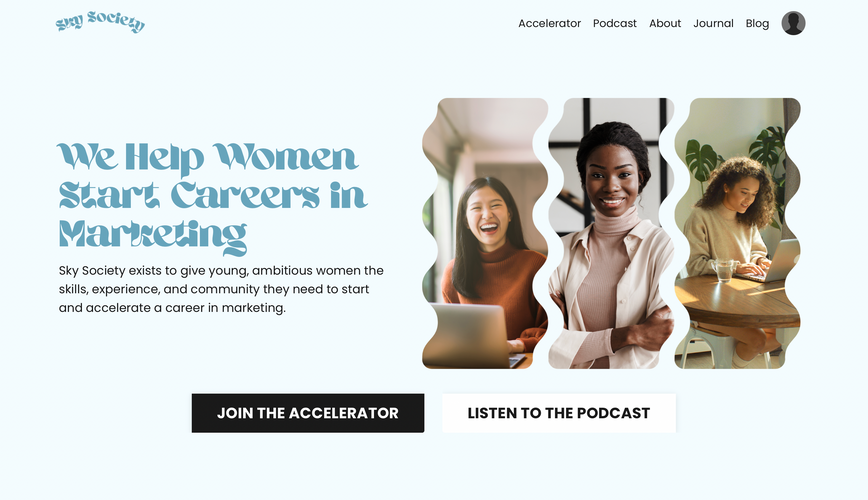868x500 pixels.
Task: Click the monstera plant in the right photo
Action: coord(701,159)
